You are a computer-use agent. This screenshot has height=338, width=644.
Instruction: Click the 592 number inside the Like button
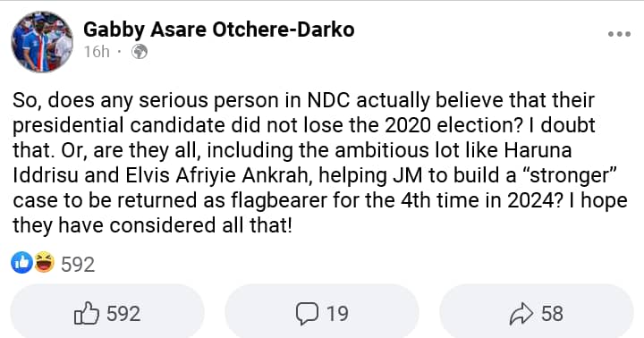[x=123, y=314]
